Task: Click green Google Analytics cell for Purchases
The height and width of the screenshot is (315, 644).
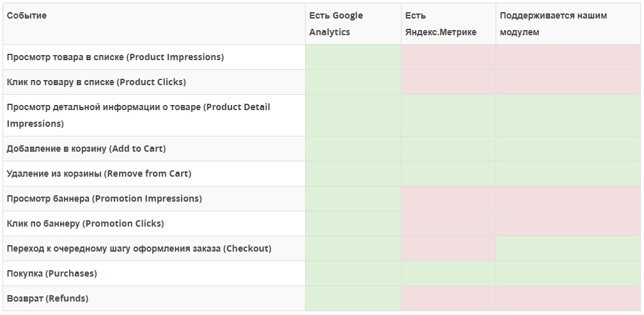Action: point(353,273)
